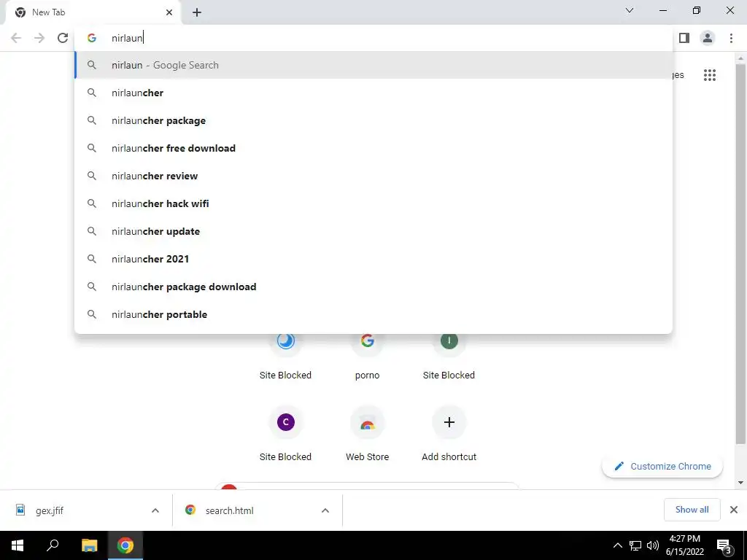Open the notification center icon
Viewport: 747px width, 560px height.
[724, 545]
